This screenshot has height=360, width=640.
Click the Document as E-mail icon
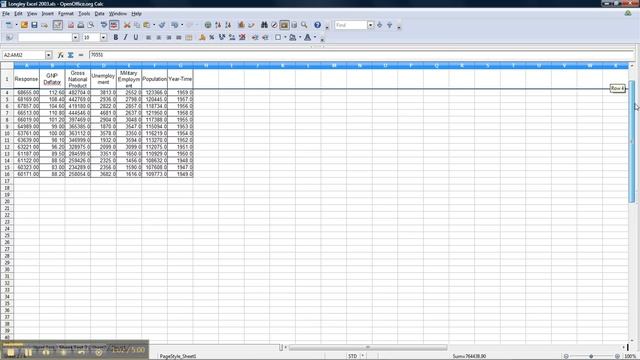(x=44, y=25)
